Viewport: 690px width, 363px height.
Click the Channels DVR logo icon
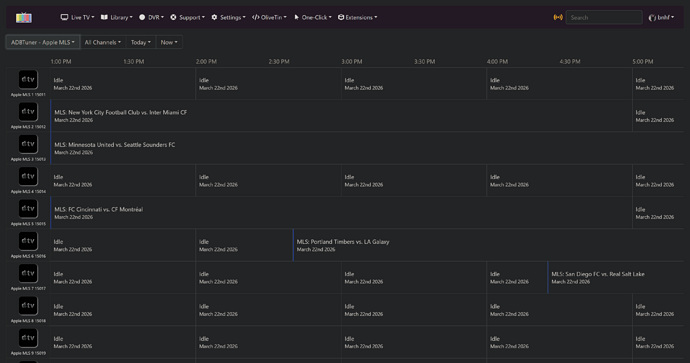[x=24, y=18]
